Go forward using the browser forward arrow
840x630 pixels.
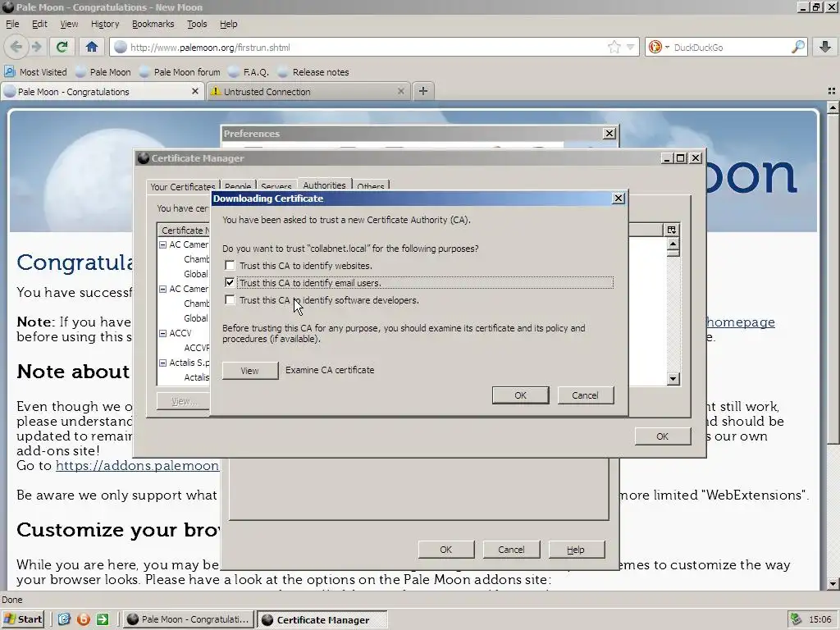coord(36,47)
